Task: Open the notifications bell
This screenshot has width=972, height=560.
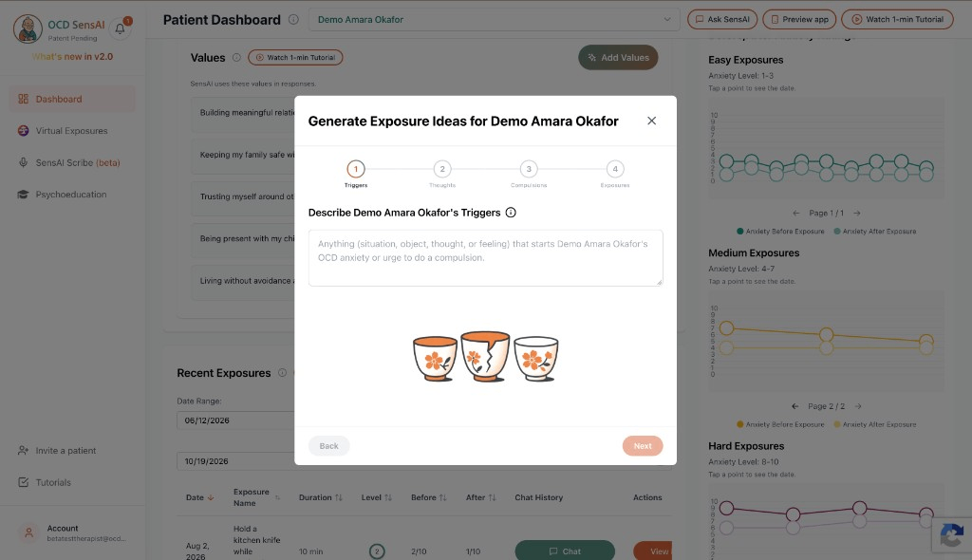Action: [121, 28]
